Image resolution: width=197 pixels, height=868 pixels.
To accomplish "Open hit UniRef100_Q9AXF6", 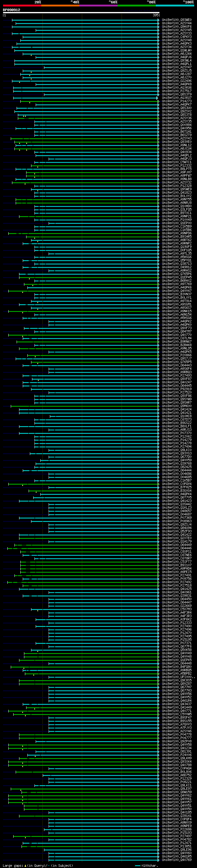I will pos(176,26).
